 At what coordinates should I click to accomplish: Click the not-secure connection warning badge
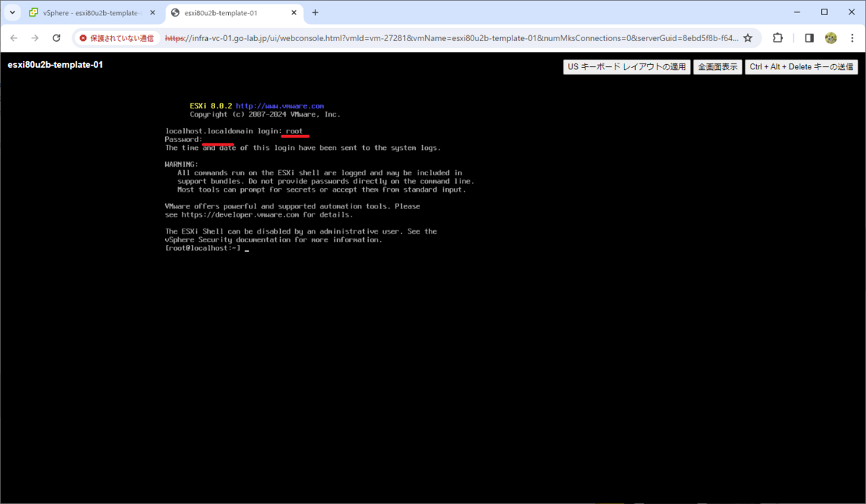[117, 38]
